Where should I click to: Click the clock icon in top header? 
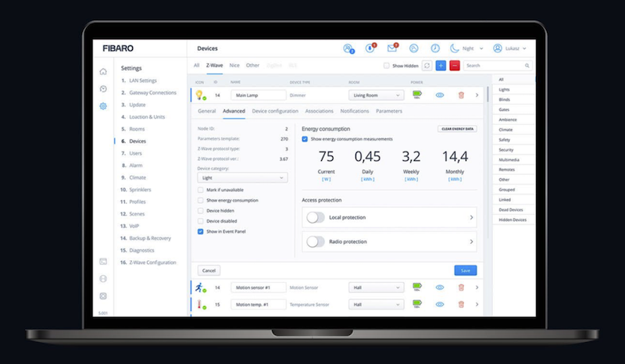[x=434, y=48]
